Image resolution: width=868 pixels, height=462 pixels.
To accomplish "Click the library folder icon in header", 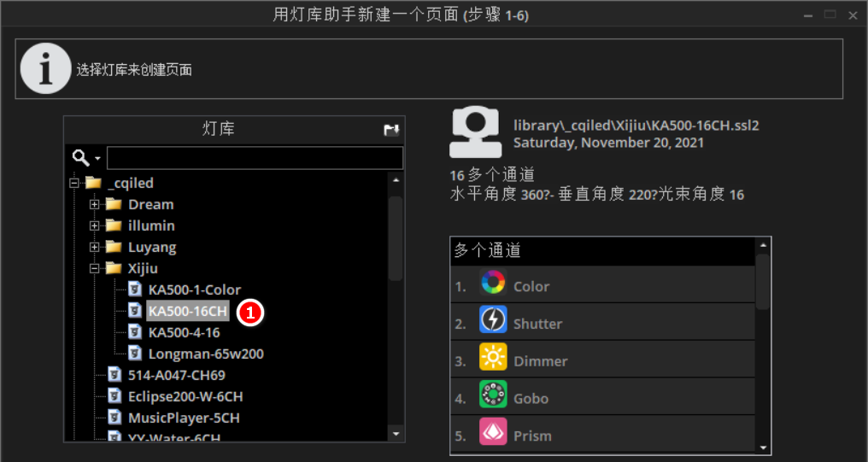I will point(391,130).
